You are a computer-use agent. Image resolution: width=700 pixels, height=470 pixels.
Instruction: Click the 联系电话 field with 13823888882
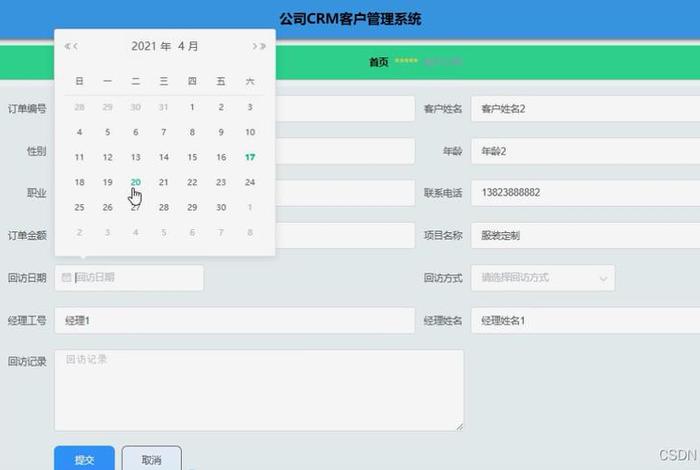pyautogui.click(x=586, y=193)
